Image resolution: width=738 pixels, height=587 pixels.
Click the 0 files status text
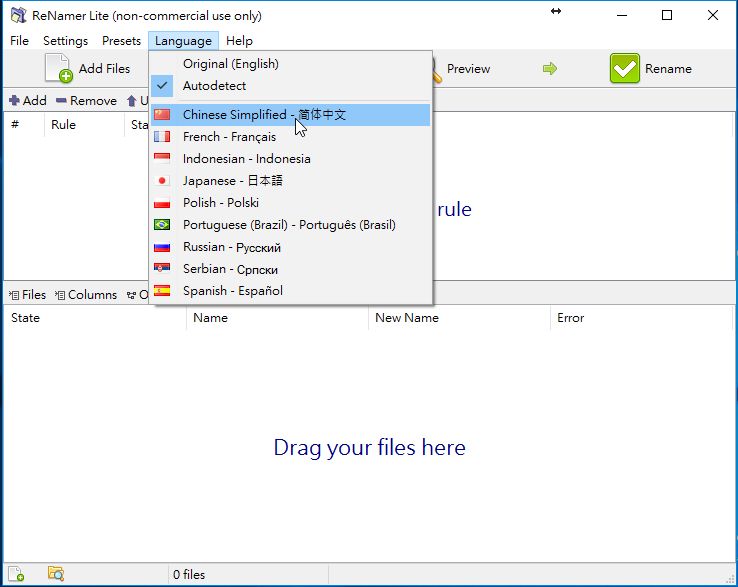point(189,575)
